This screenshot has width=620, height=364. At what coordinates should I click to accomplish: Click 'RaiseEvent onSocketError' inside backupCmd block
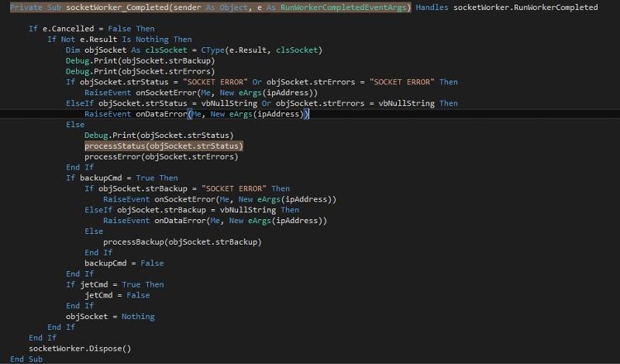[220, 199]
